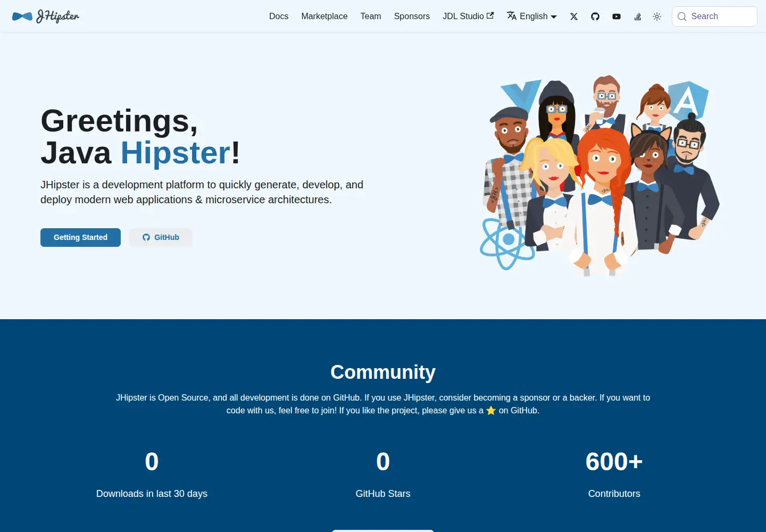The width and height of the screenshot is (766, 532).
Task: Click the "Downloads in last 30 days" label
Action: pyautogui.click(x=152, y=494)
